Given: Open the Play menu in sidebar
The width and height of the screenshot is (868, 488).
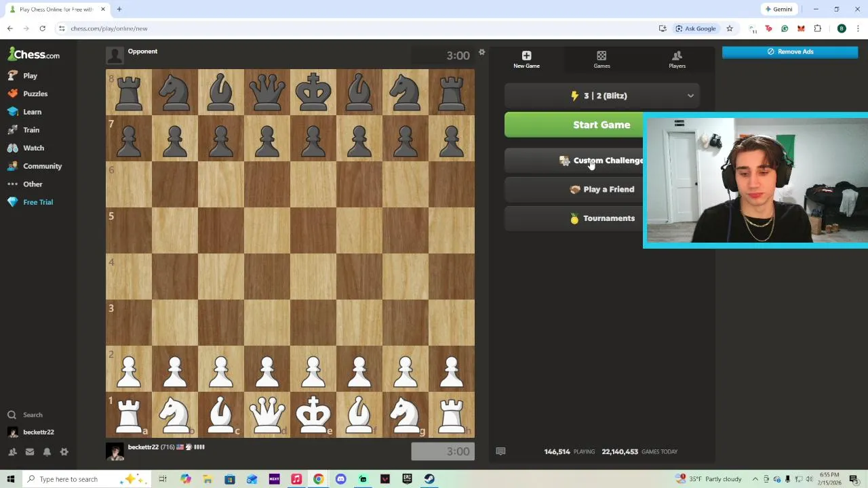Looking at the screenshot, I should [30, 76].
